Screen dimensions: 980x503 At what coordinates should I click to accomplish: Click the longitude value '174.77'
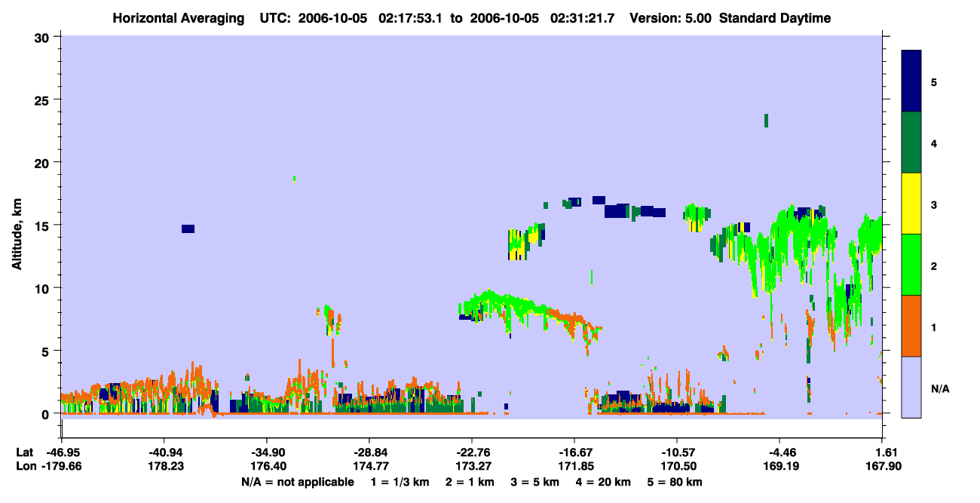coord(369,466)
